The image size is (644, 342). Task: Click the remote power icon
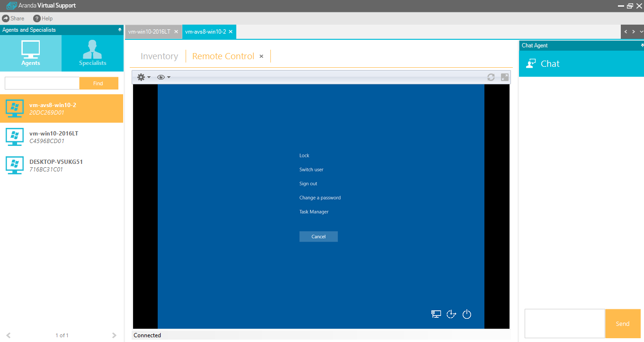point(467,314)
